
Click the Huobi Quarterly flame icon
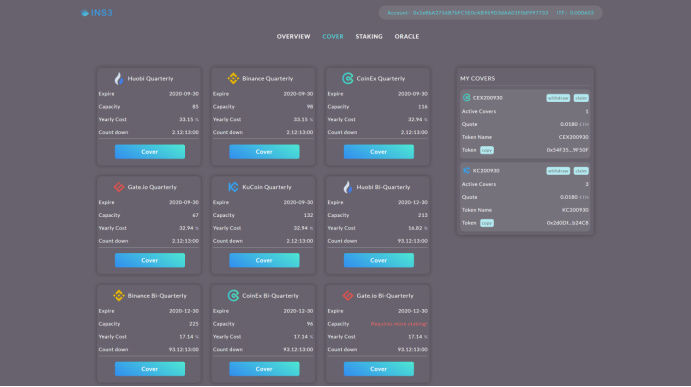(119, 78)
